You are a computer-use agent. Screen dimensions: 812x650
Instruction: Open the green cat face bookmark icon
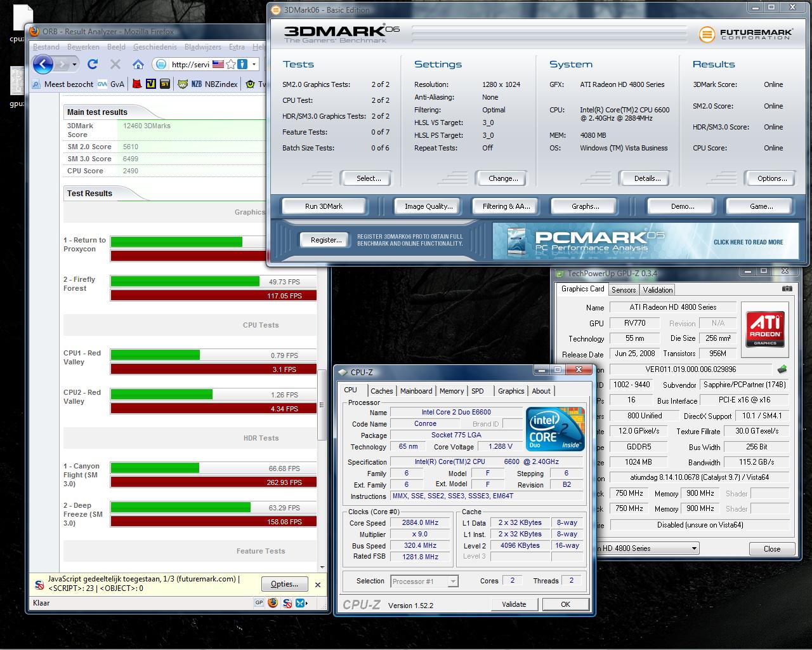coord(183,84)
